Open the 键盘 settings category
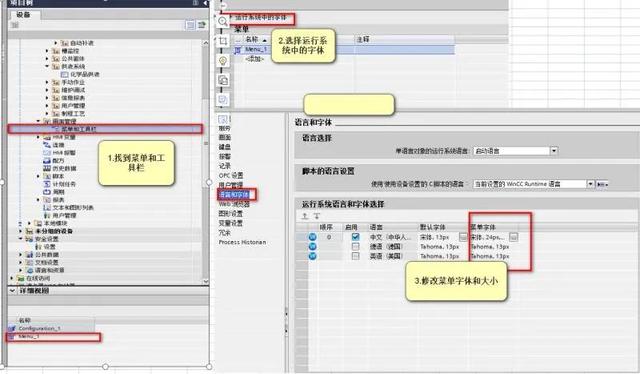This screenshot has width=640, height=374. tap(224, 147)
